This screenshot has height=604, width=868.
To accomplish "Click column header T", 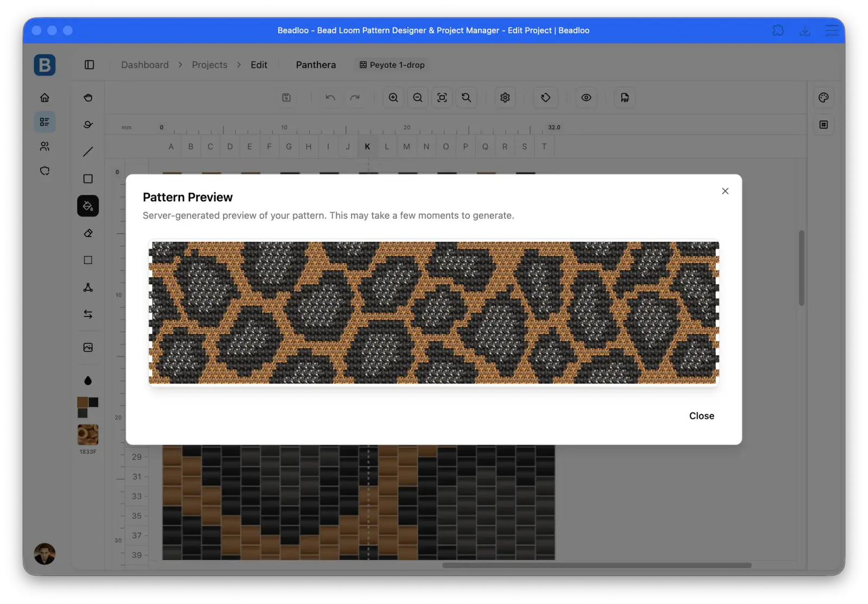I will (x=544, y=147).
